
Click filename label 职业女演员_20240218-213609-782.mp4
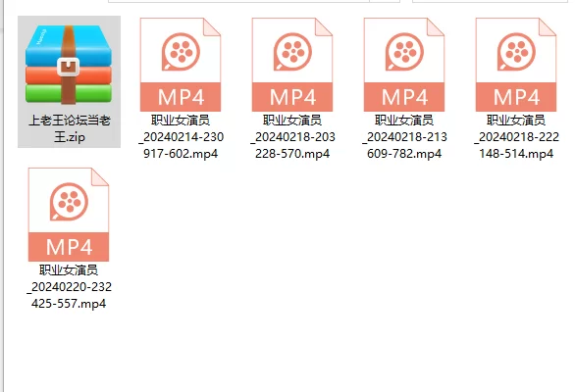[404, 136]
